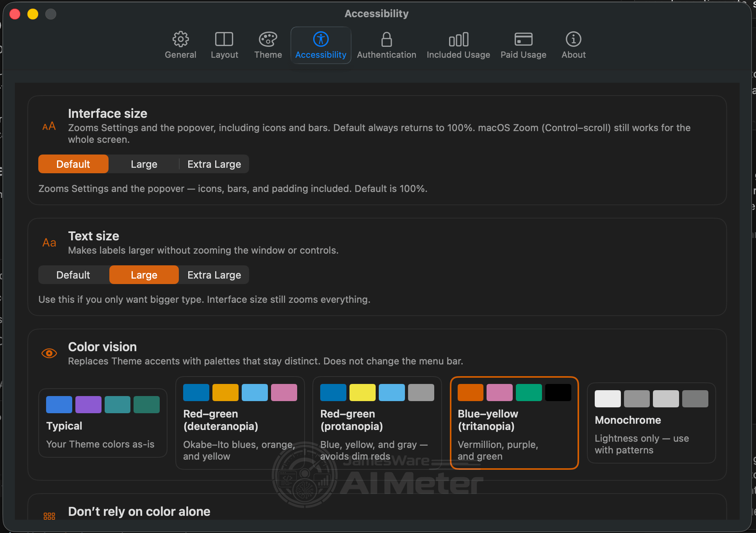
Task: Switch to the General tab label
Action: pyautogui.click(x=180, y=55)
